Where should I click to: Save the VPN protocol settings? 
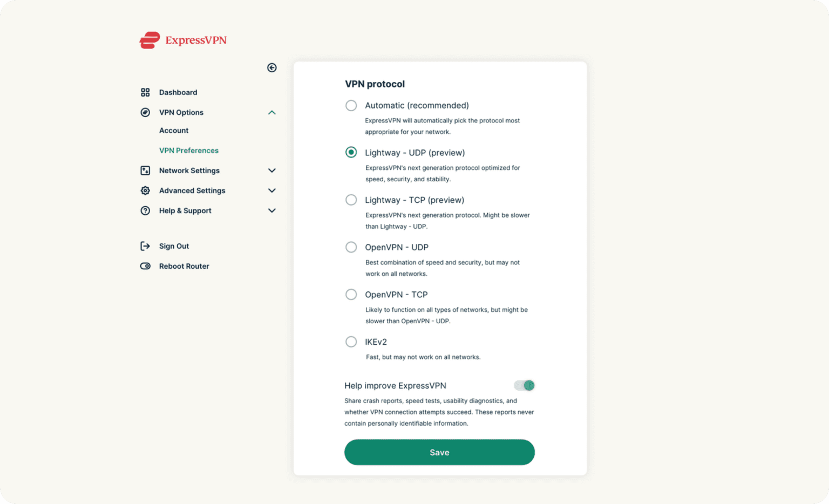[x=439, y=452]
